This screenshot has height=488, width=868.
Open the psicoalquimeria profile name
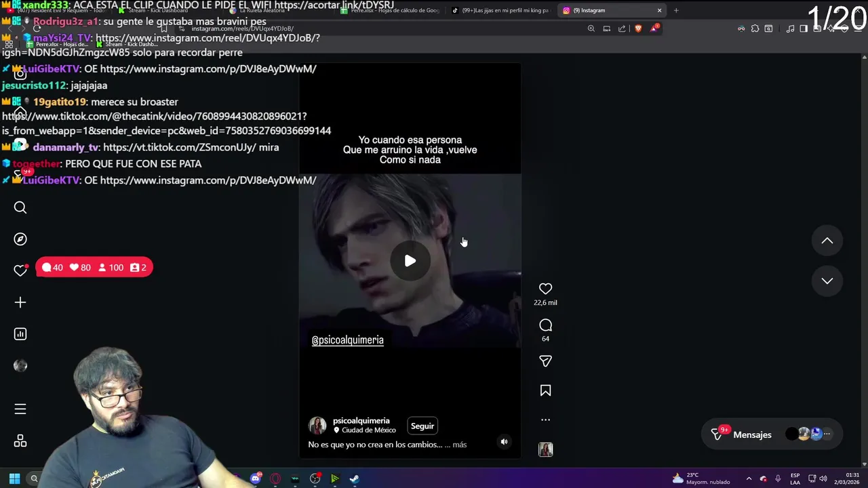361,421
